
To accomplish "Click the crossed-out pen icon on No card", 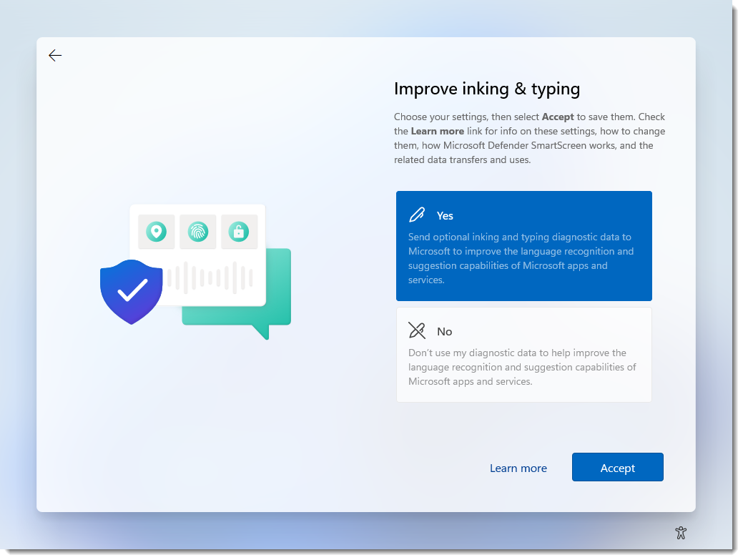I will click(x=417, y=330).
